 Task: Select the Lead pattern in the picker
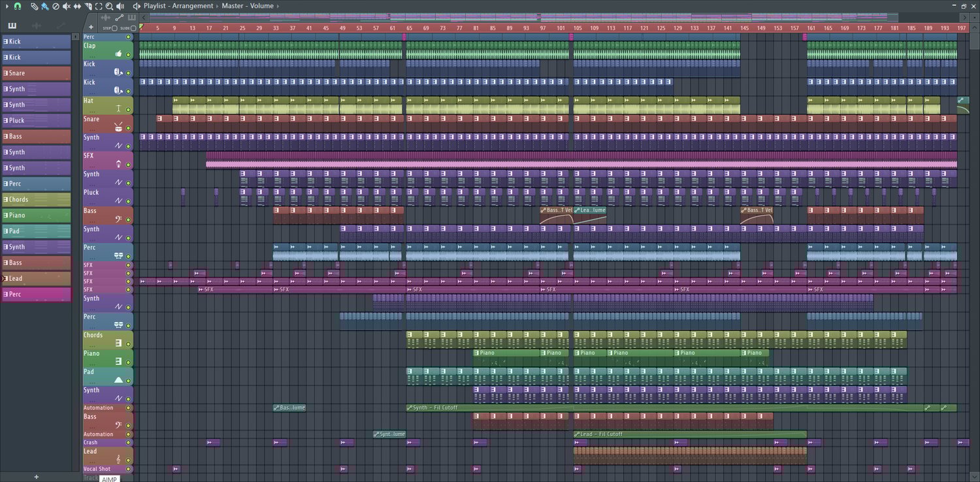tap(36, 279)
